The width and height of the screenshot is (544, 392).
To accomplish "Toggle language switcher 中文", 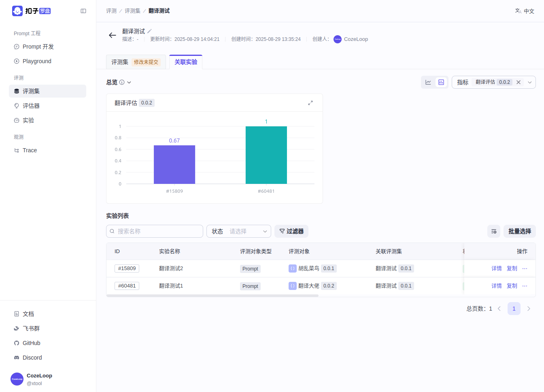I will click(x=525, y=11).
